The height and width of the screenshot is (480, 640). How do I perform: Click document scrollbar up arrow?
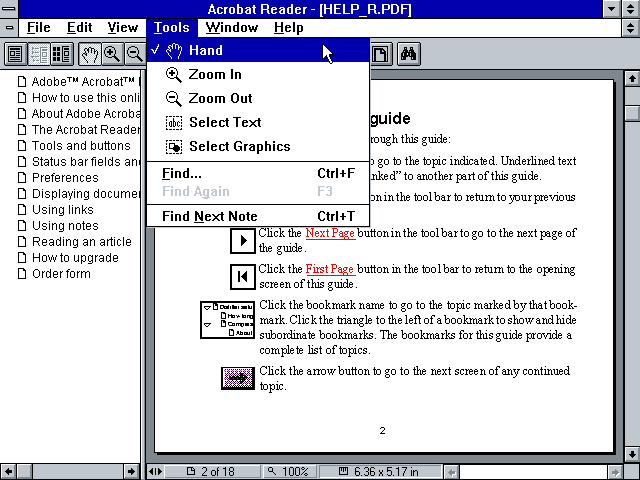tap(632, 78)
